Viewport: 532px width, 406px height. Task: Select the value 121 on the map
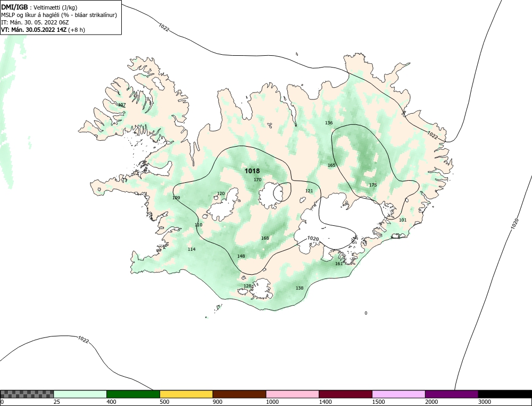point(309,191)
